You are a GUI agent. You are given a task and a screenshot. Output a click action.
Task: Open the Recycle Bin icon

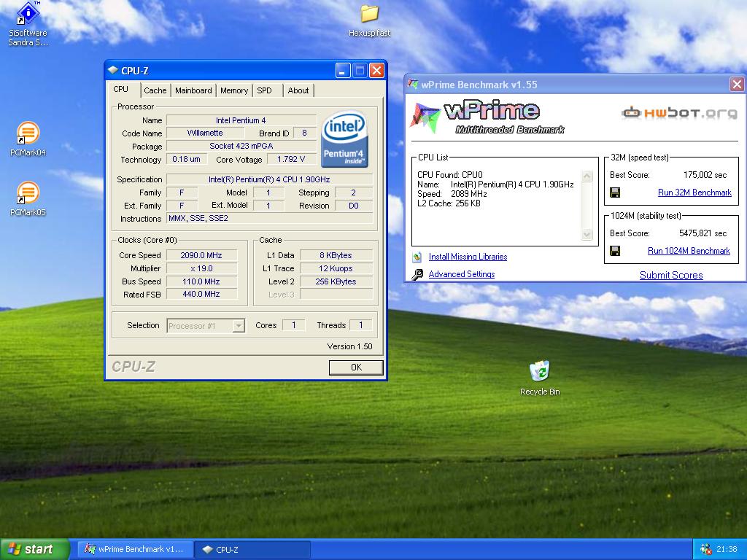(540, 378)
